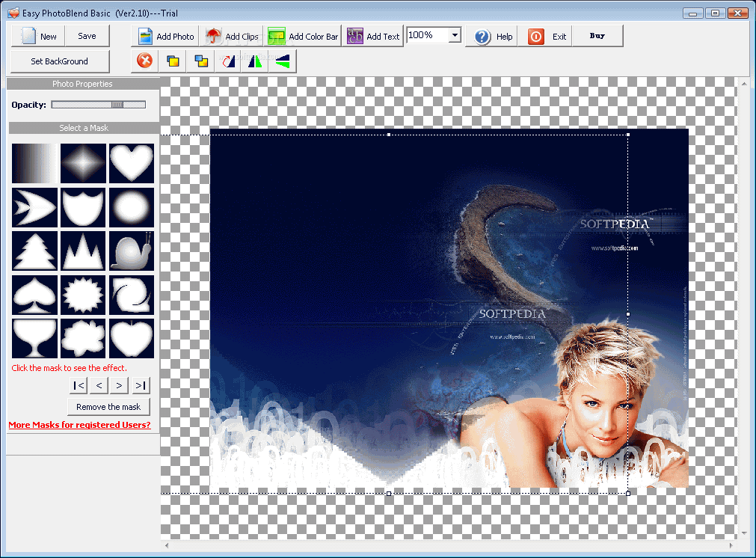Jump to first mask page
Image resolution: width=756 pixels, height=558 pixels.
tap(79, 385)
